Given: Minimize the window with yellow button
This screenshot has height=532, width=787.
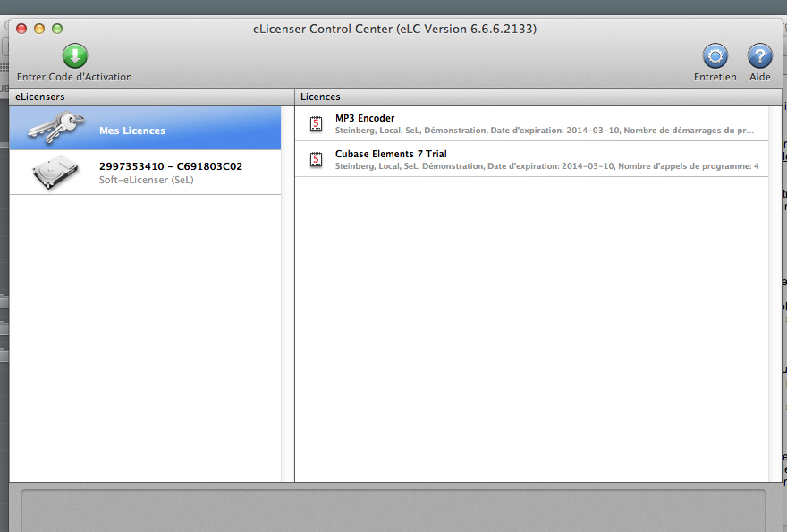Looking at the screenshot, I should tap(39, 29).
